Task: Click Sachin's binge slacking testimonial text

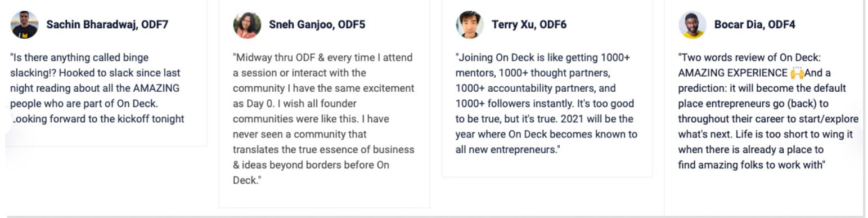Action: 97,88
